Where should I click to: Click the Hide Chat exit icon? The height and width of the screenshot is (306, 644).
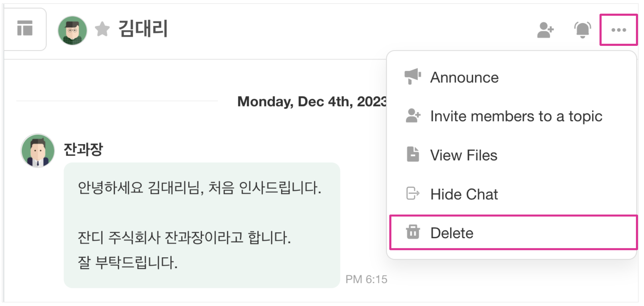pyautogui.click(x=413, y=193)
